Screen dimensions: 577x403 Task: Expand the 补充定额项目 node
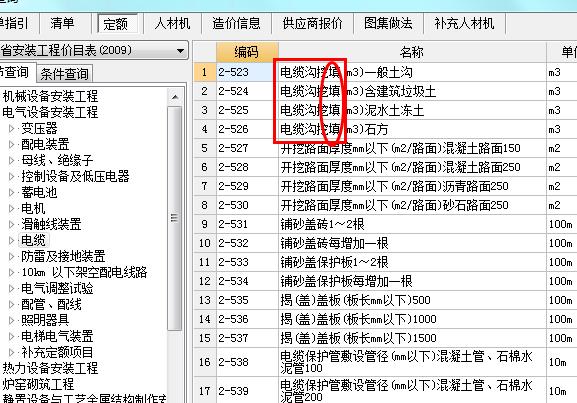(x=11, y=352)
